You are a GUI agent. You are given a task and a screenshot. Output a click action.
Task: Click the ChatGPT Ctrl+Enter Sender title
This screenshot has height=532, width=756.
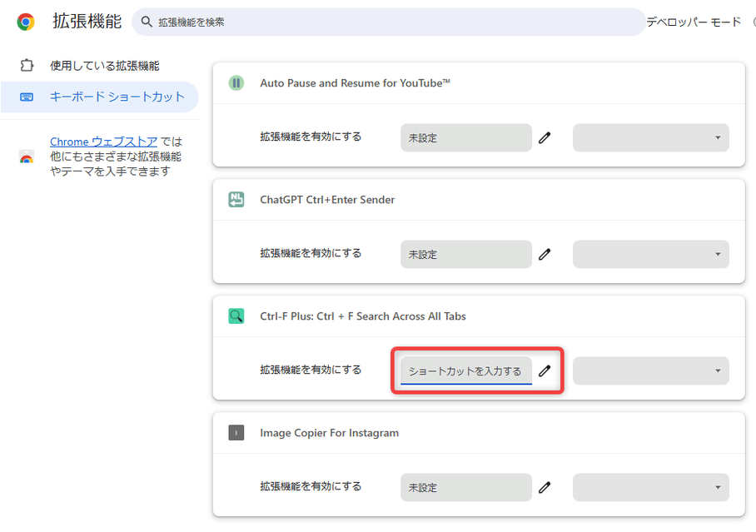(x=327, y=200)
